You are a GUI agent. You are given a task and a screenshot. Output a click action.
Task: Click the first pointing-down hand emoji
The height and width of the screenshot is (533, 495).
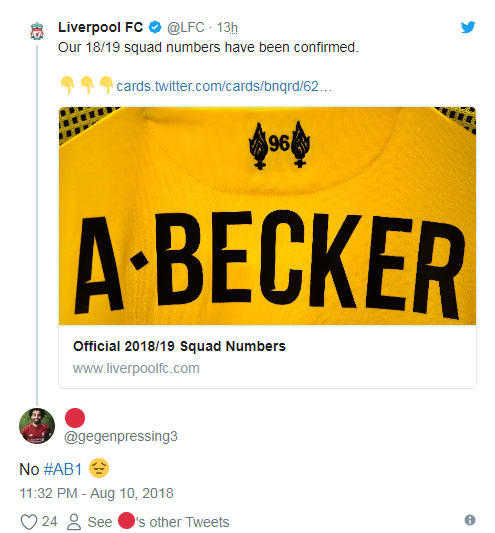point(67,85)
